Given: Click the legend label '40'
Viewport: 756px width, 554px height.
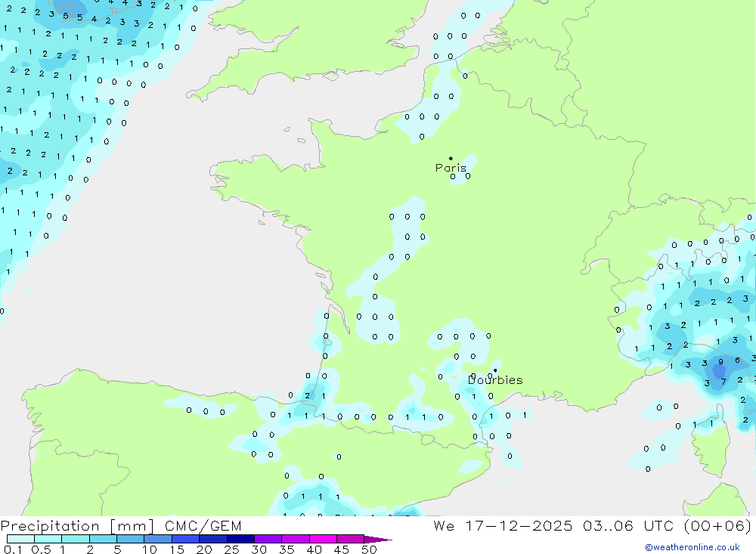Looking at the screenshot, I should click(x=314, y=549).
